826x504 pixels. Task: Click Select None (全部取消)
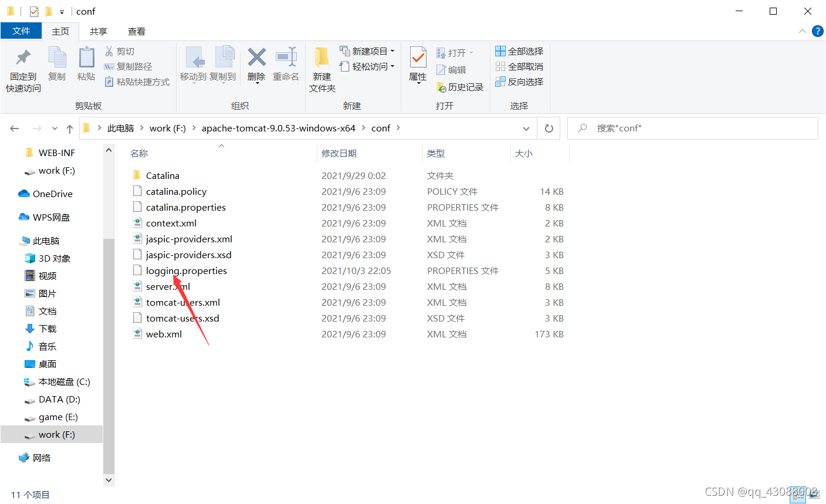click(x=519, y=66)
